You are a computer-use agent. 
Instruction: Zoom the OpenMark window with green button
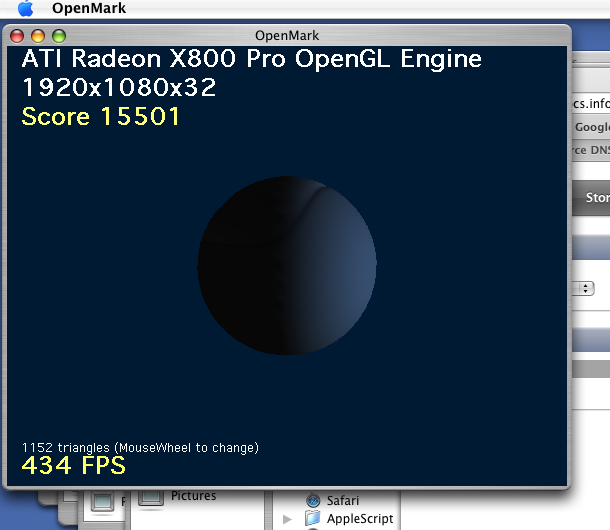[59, 36]
